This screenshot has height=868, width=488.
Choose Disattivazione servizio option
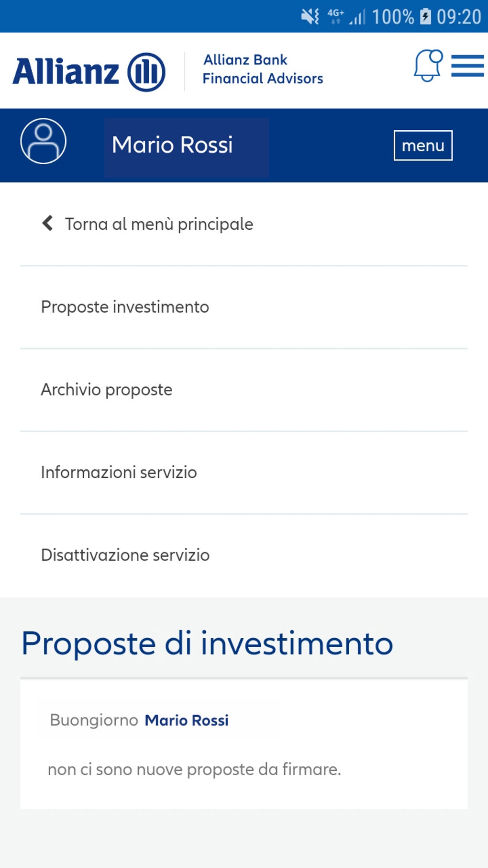tap(125, 555)
